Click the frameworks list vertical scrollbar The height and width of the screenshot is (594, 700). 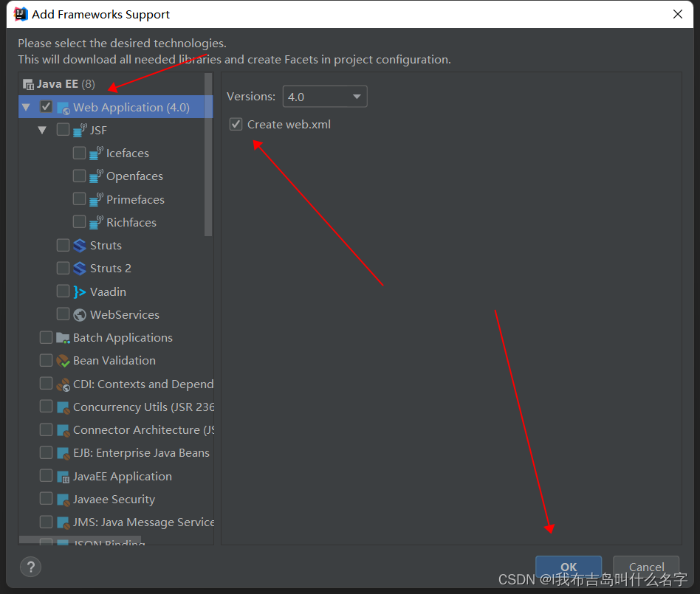[x=208, y=154]
